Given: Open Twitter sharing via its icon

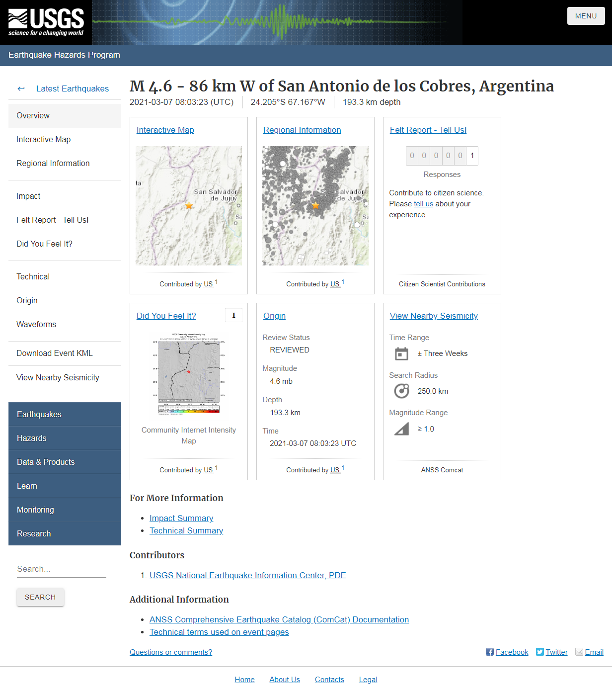Looking at the screenshot, I should (x=539, y=652).
